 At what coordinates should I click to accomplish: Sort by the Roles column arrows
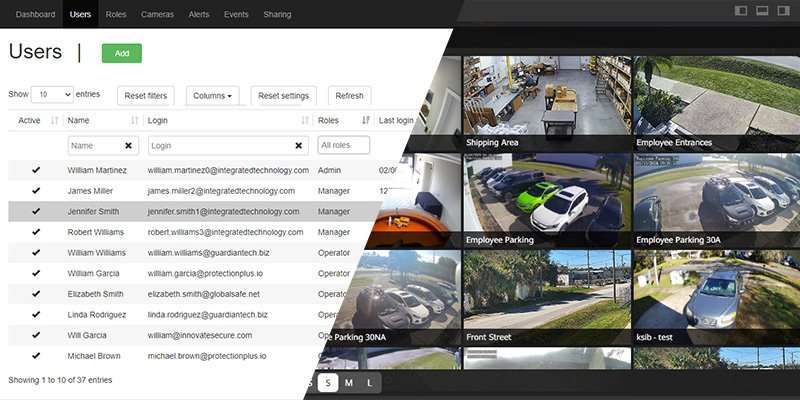point(366,121)
